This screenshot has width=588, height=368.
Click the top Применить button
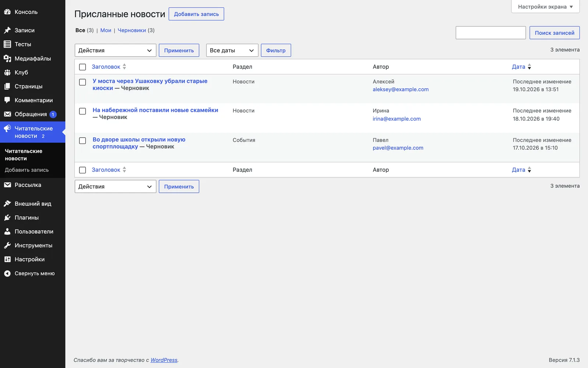coord(179,50)
